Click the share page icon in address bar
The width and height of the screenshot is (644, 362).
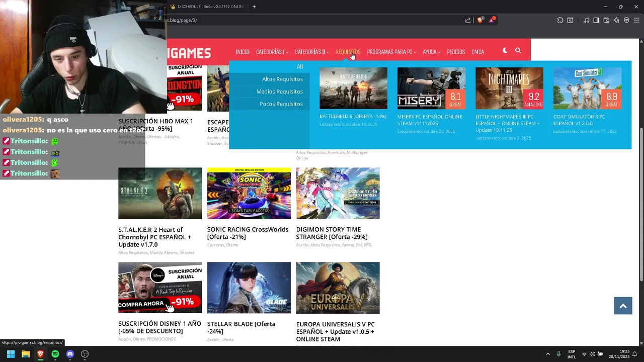pos(468,20)
